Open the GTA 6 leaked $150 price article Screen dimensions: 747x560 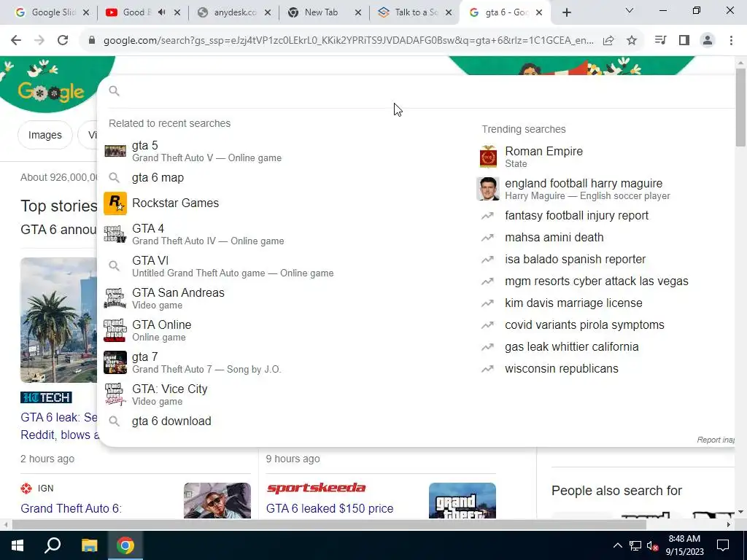coord(330,508)
